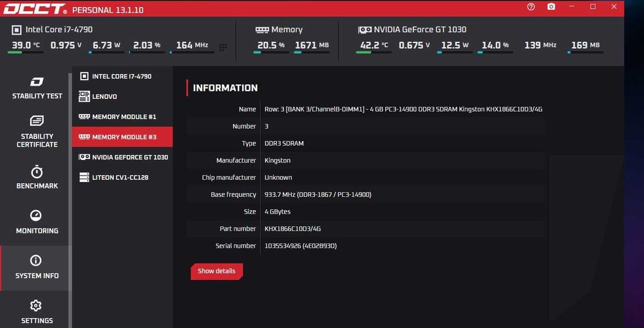Select INTEL CORE I7-4790 in device list
Image resolution: width=644 pixels, height=328 pixels.
[122, 77]
